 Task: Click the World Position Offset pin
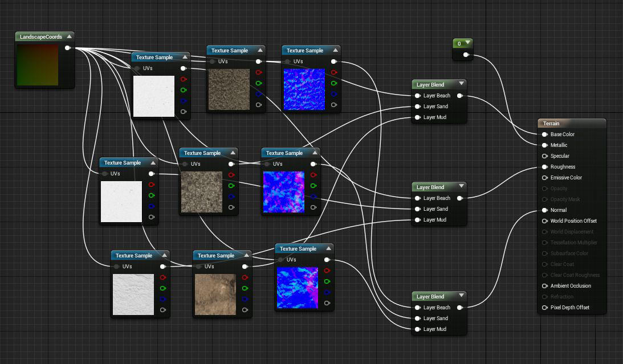[x=545, y=221]
